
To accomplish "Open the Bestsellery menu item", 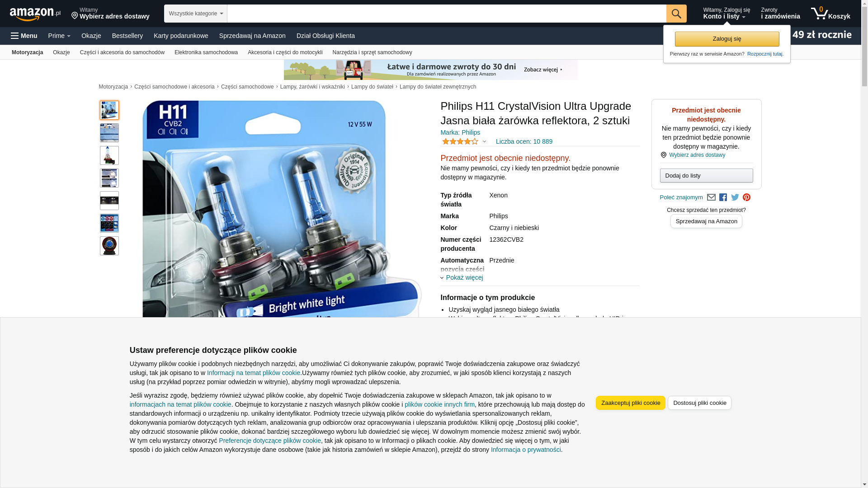I will (x=127, y=36).
